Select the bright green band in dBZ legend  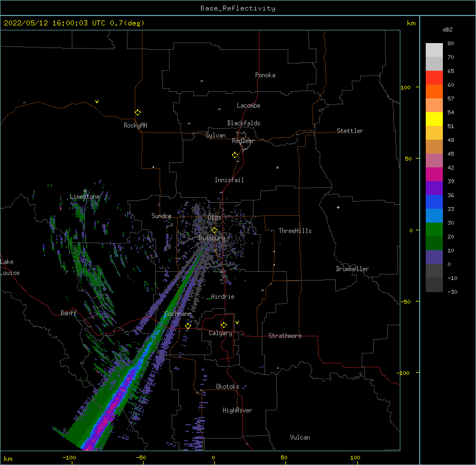click(434, 230)
